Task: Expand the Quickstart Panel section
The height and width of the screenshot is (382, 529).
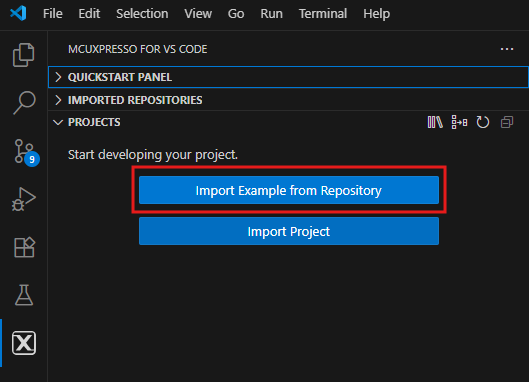Action: (x=288, y=77)
